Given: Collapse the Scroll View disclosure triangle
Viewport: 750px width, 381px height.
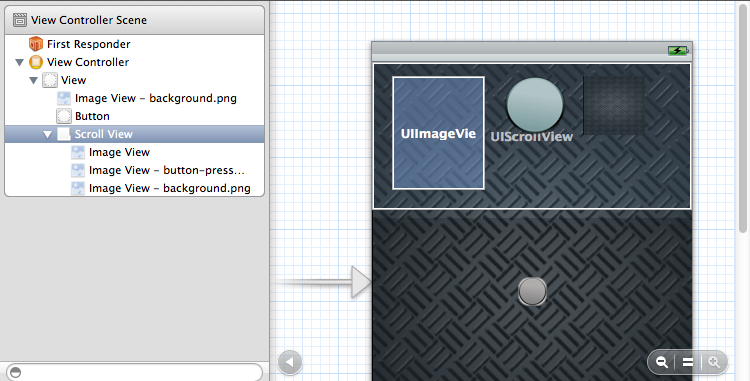Looking at the screenshot, I should click(47, 134).
